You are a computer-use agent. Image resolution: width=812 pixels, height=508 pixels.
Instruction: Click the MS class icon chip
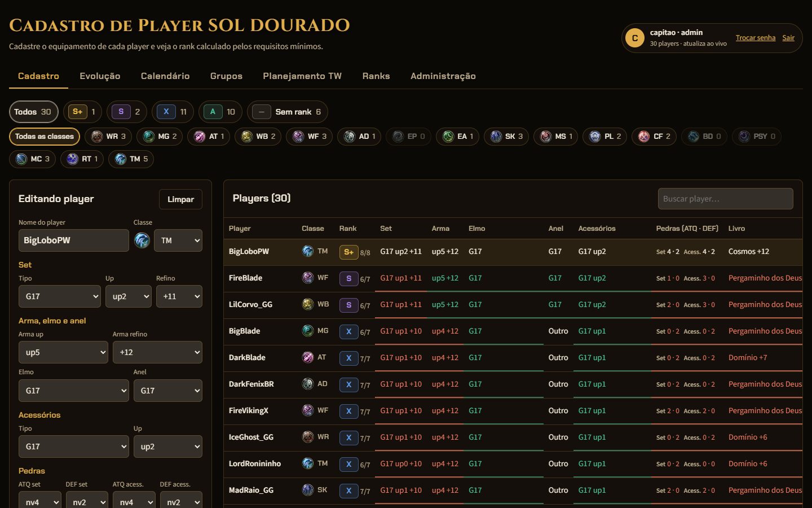coord(556,137)
